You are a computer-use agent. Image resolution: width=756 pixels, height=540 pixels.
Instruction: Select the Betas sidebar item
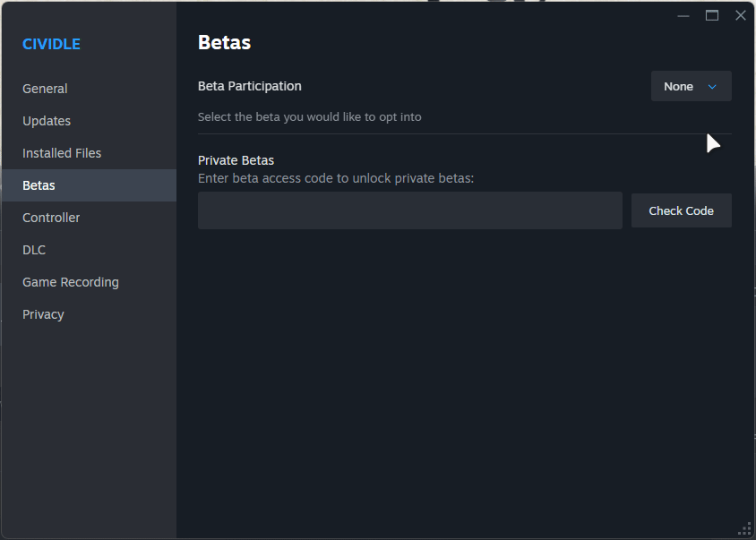[39, 185]
